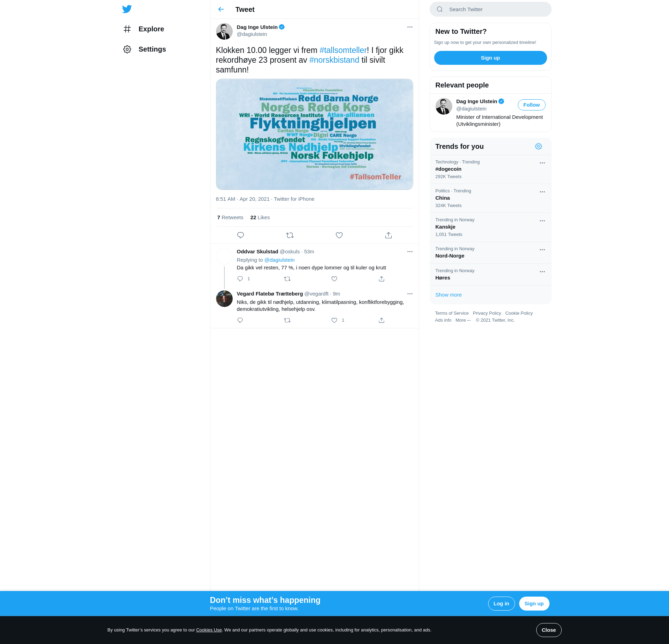Open Dag Inge Ulstein's avatar in Relevant people
Screen dimensions: 669x644
[444, 106]
